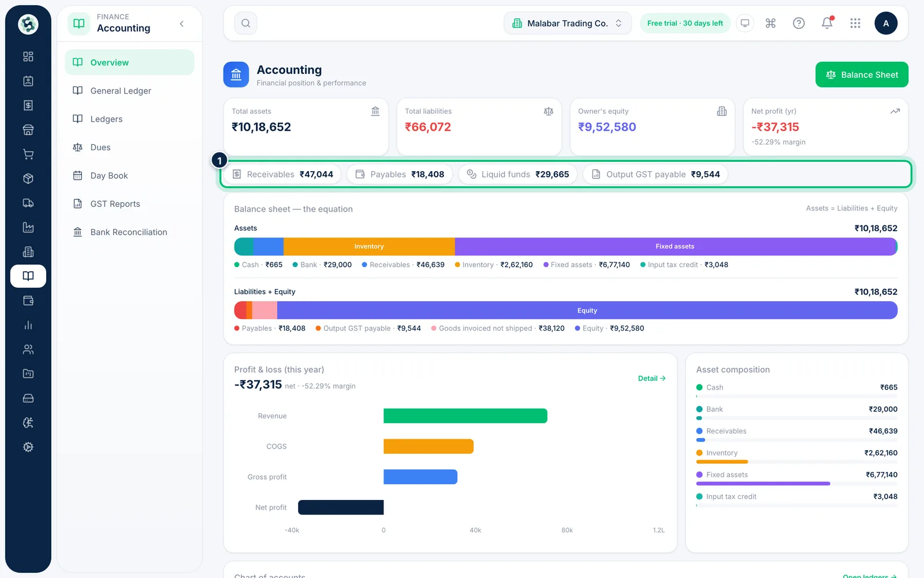924x578 pixels.
Task: Open the Detail link in Profit & loss
Action: [x=652, y=379]
